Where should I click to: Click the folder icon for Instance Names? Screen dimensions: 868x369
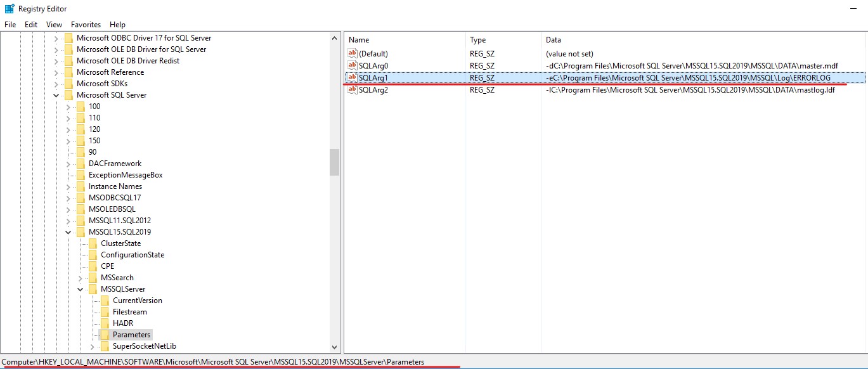(x=82, y=186)
